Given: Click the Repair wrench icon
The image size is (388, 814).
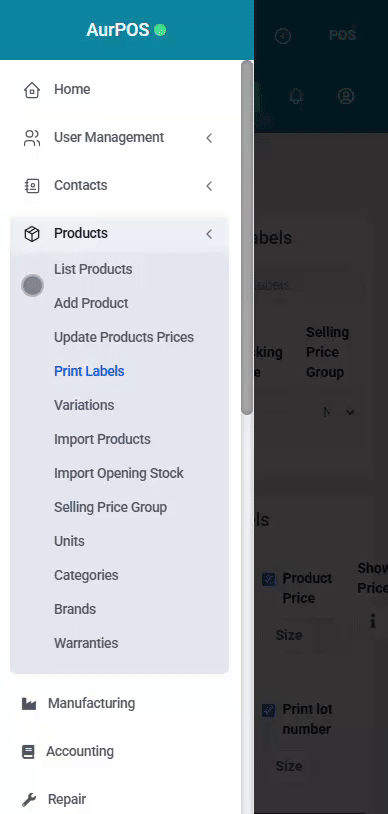Looking at the screenshot, I should coord(29,799).
